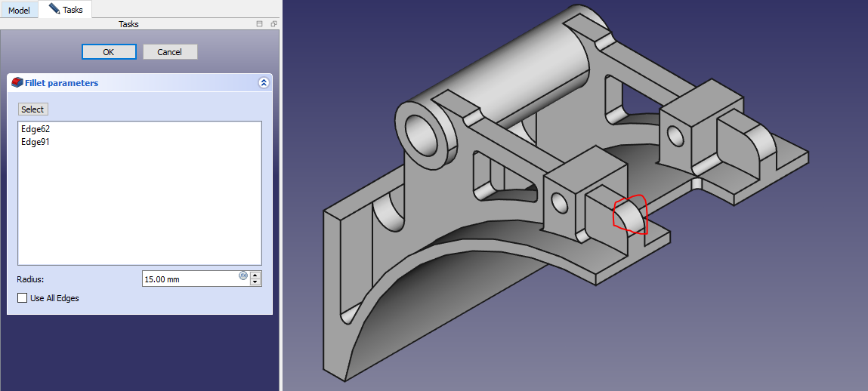The image size is (868, 391).
Task: Collapse the Fillet parameters section
Action: coord(263,83)
